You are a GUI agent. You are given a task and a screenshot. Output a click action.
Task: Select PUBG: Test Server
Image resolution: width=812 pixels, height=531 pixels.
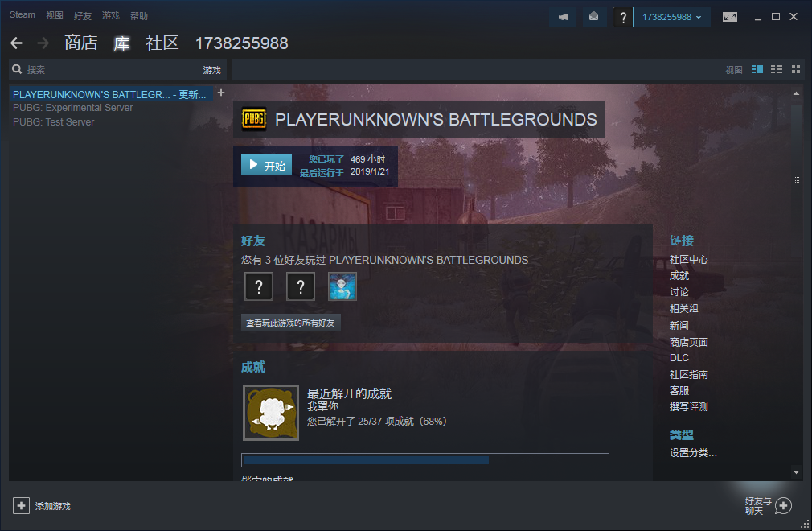click(x=53, y=122)
